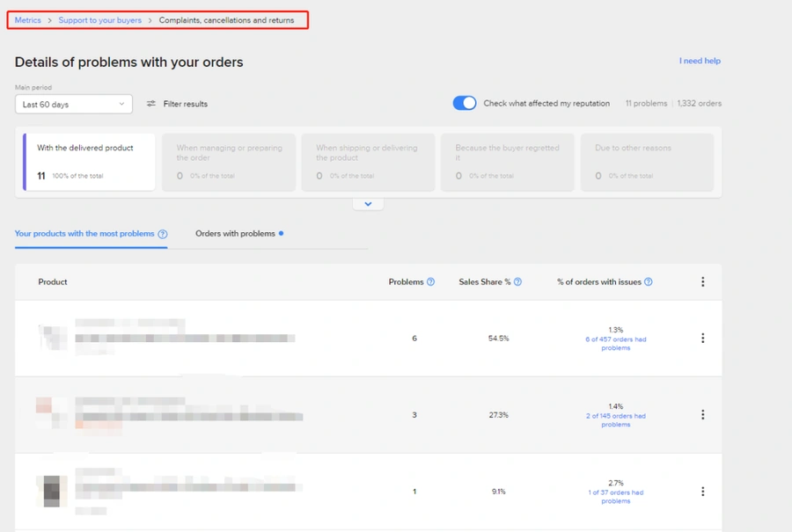
Task: Click the Product column header
Action: click(53, 281)
